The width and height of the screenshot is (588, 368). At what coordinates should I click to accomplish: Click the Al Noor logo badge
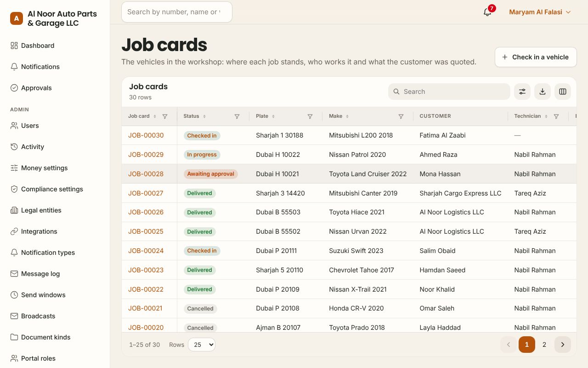pyautogui.click(x=17, y=18)
